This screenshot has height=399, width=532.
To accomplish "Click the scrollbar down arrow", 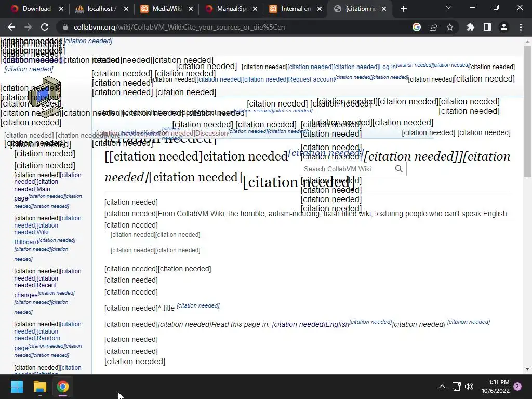I will 527,369.
